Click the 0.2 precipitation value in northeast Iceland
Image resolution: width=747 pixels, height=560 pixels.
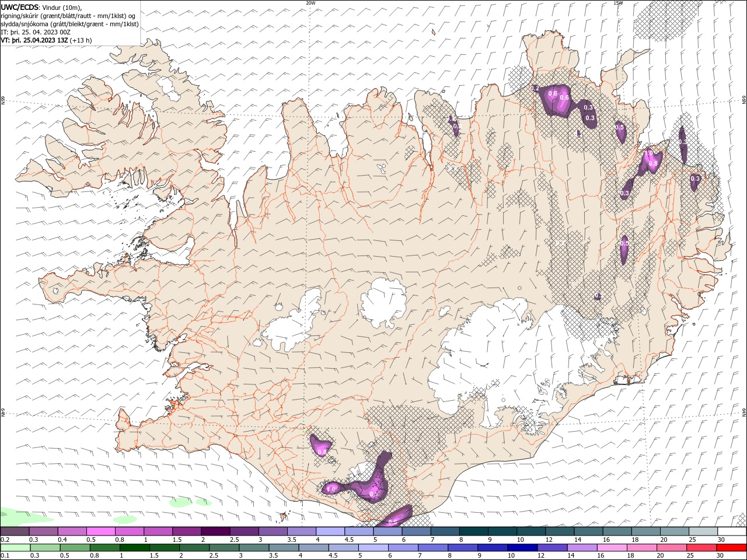pyautogui.click(x=535, y=88)
